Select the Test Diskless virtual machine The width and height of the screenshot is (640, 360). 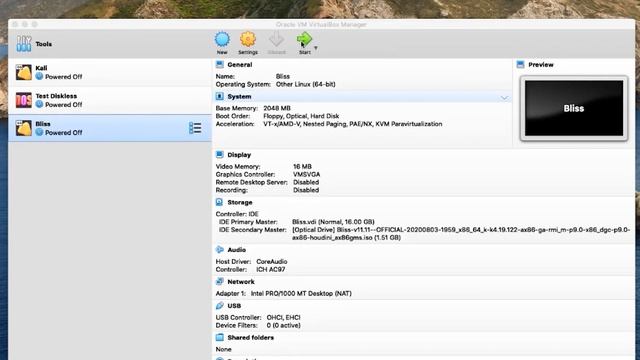point(110,100)
